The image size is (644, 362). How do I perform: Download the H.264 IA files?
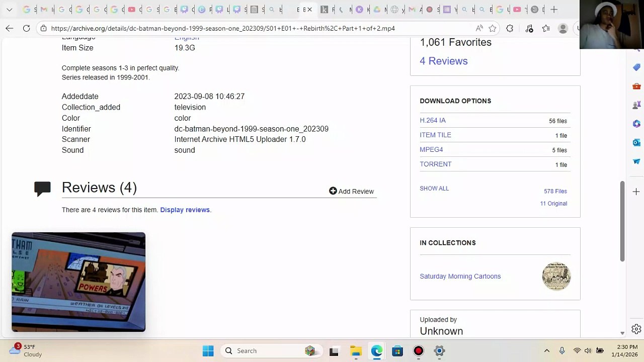point(433,120)
